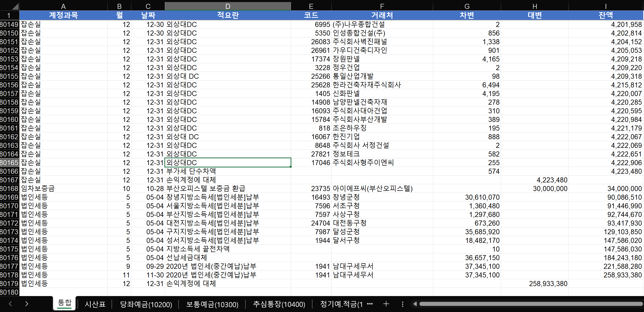Switch to the 시산표 sheet tab
This screenshot has width=644, height=312.
point(95,304)
